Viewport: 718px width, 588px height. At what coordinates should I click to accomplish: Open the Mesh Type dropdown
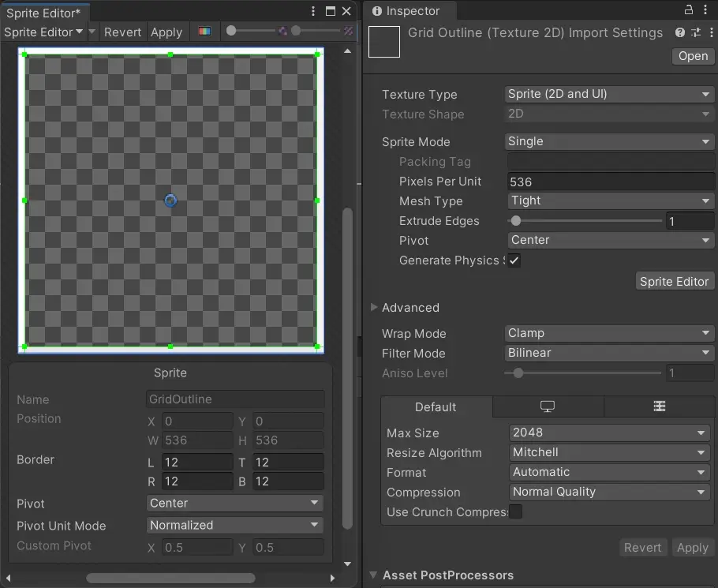(611, 200)
